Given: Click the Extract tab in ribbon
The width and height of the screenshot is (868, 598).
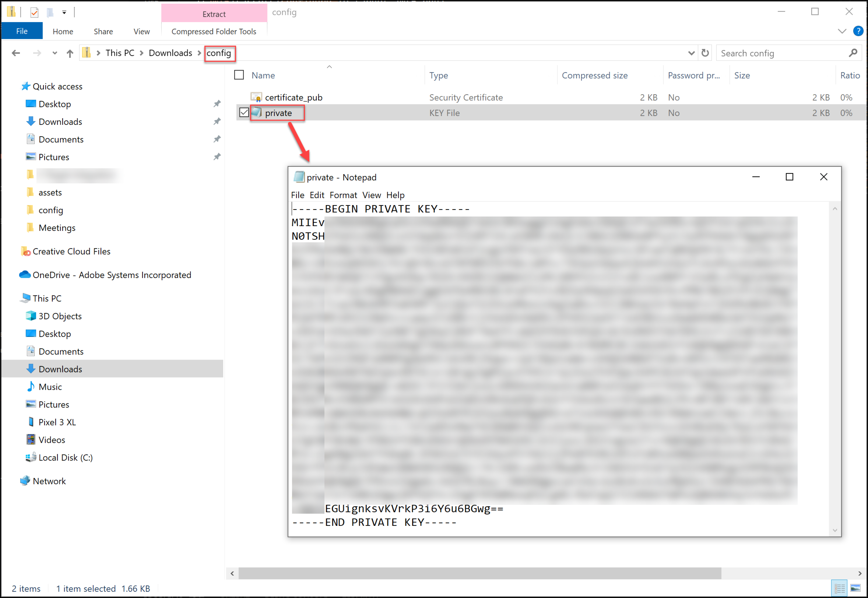Looking at the screenshot, I should tap(214, 14).
